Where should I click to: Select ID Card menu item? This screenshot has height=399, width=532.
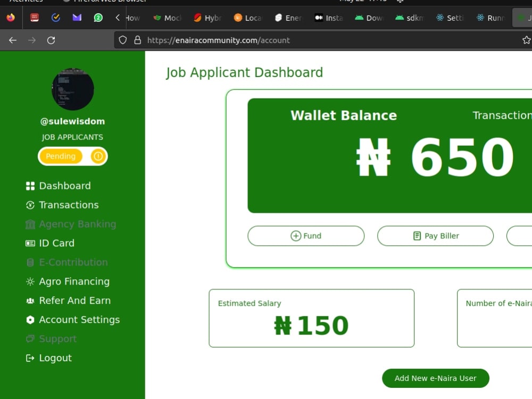(50, 243)
